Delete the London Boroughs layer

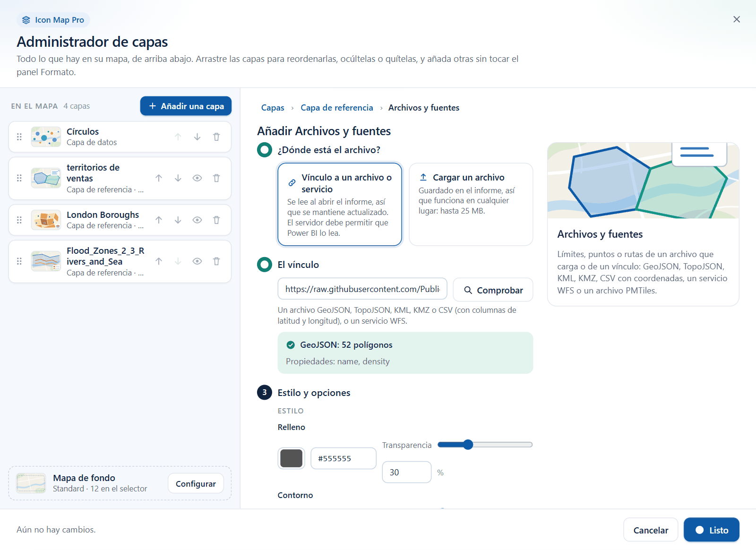(x=216, y=220)
